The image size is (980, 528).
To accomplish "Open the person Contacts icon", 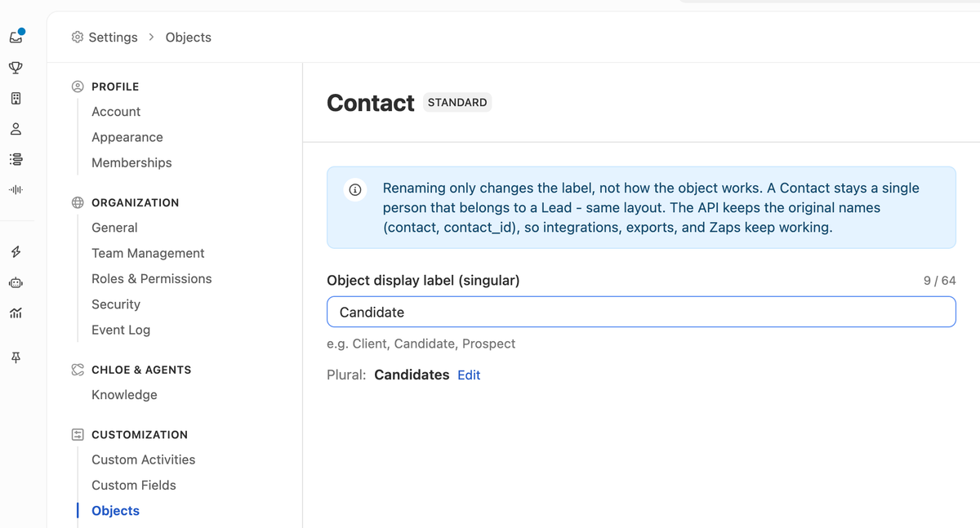I will [16, 129].
